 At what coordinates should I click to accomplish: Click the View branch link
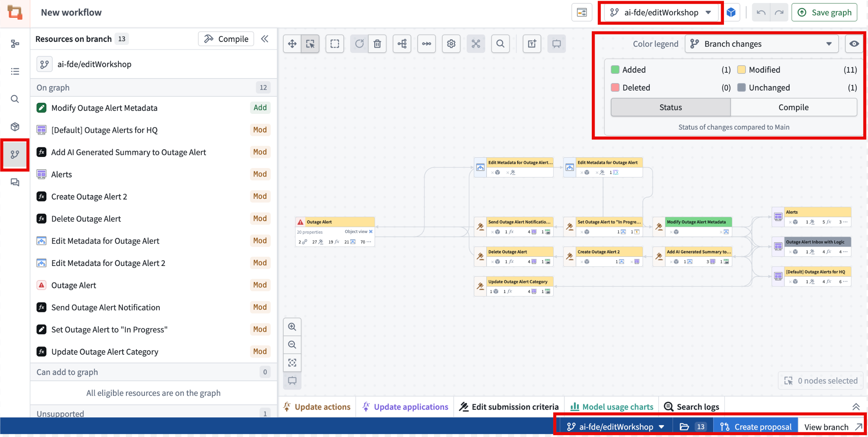833,427
